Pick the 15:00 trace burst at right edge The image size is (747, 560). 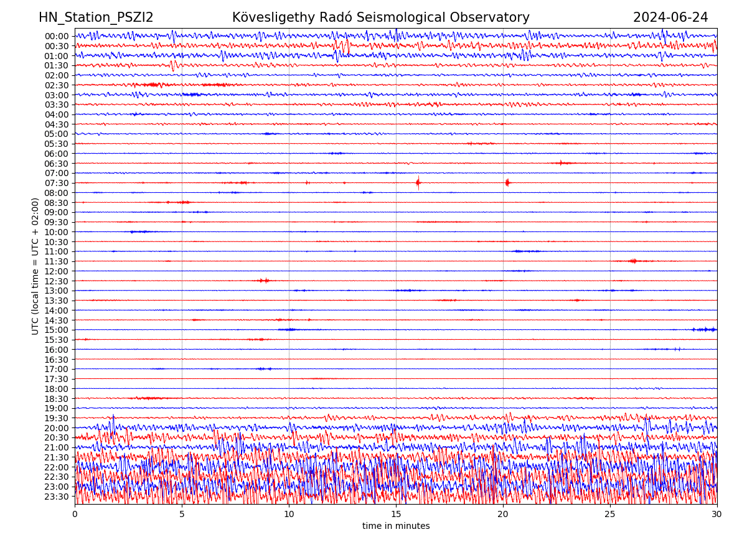705,329
